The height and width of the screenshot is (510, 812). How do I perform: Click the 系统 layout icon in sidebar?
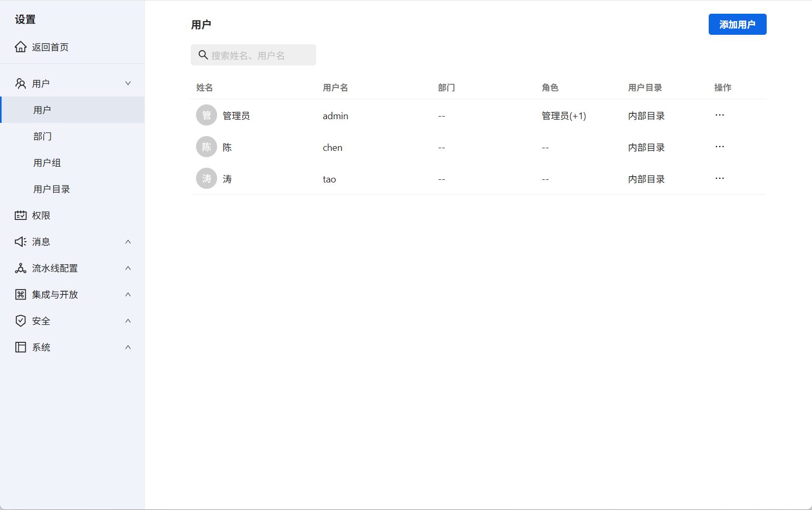21,347
